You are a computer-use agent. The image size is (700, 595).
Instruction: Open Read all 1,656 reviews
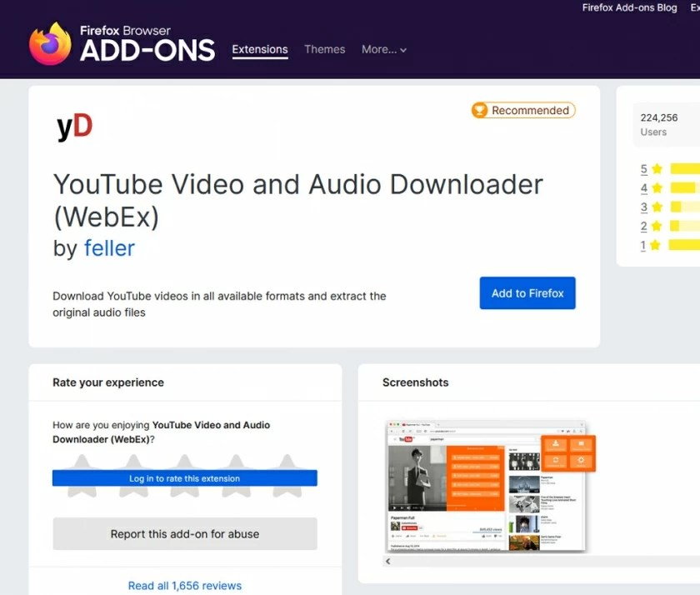(x=184, y=585)
